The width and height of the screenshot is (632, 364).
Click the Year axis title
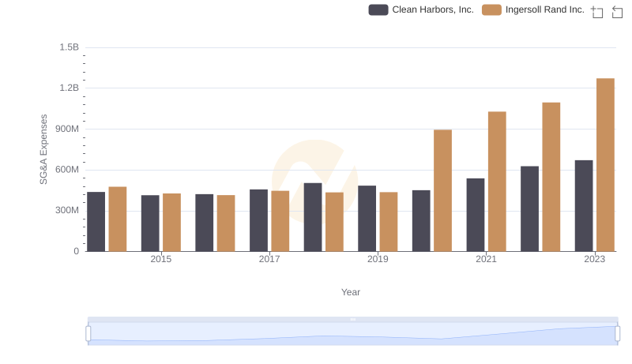click(351, 292)
